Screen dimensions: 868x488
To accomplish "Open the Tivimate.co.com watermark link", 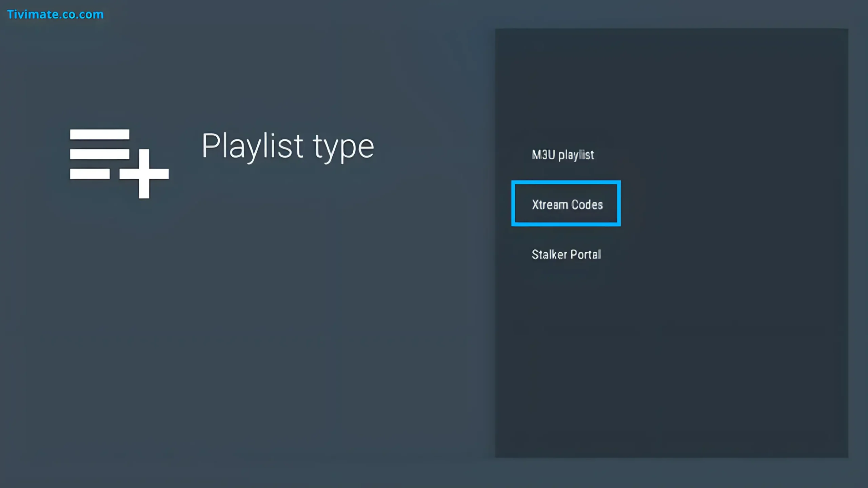I will [55, 15].
